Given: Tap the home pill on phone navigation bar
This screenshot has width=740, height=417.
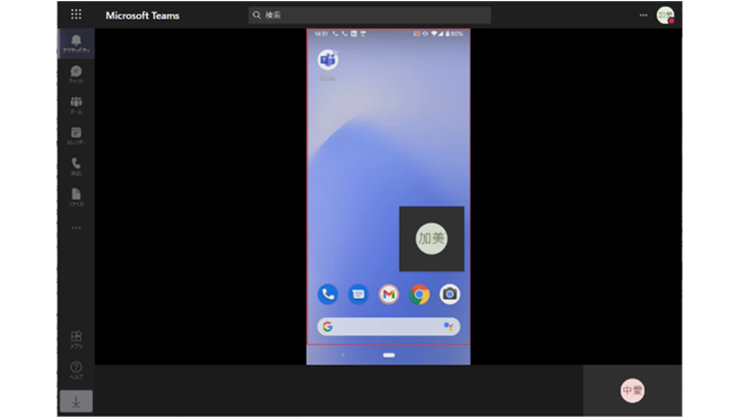Looking at the screenshot, I should point(389,355).
